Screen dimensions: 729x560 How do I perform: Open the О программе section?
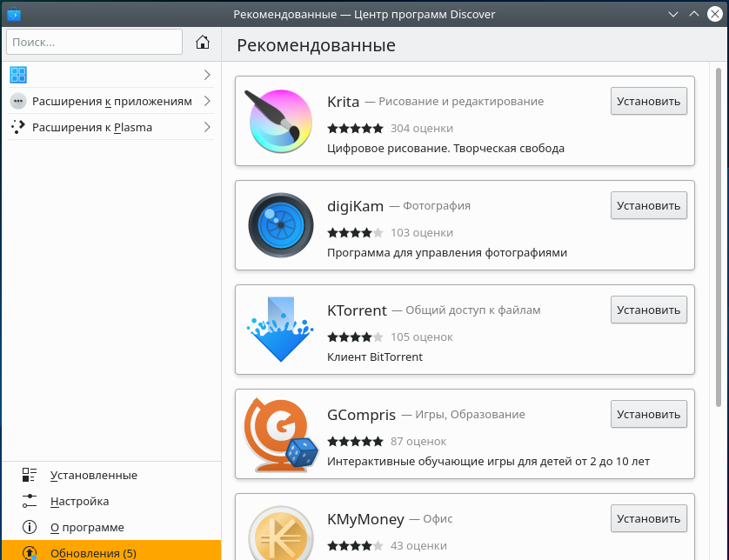point(111,527)
